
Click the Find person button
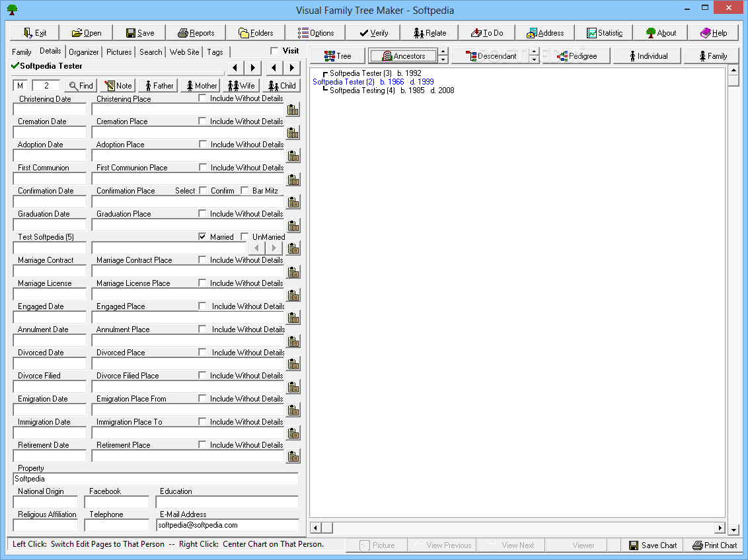(x=81, y=86)
